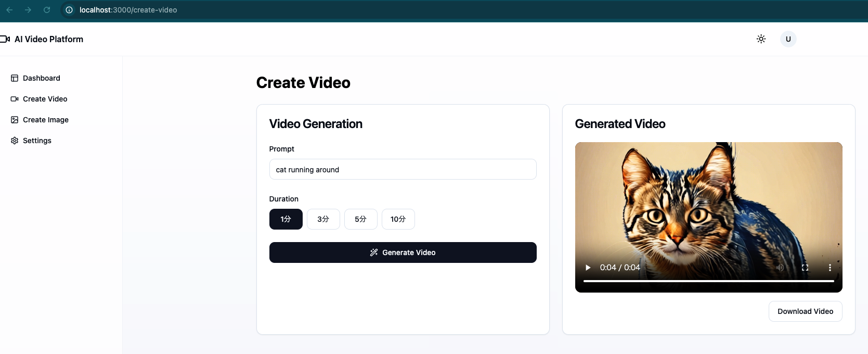Go to Dashboard in the sidebar
Screen dimensions: 868x354
[x=42, y=78]
